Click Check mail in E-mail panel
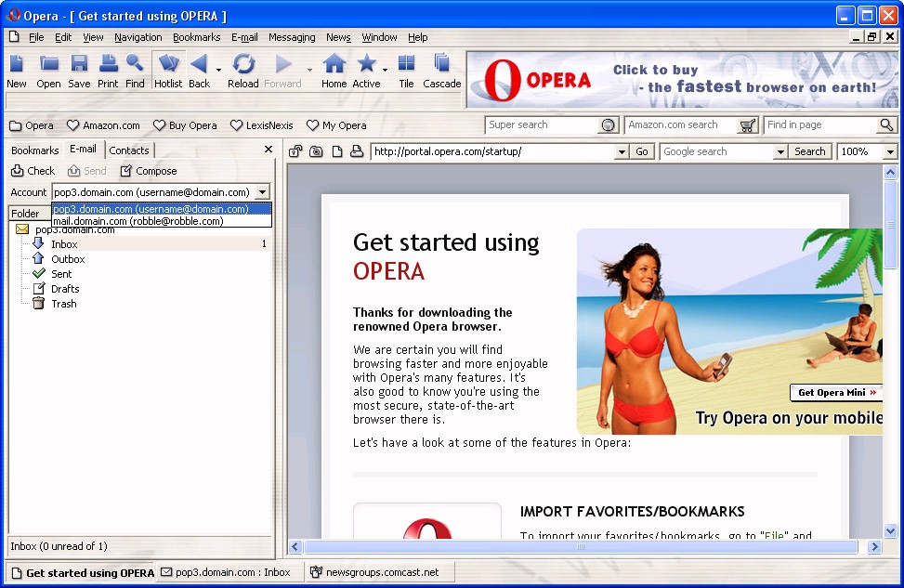The width and height of the screenshot is (904, 588). (33, 171)
